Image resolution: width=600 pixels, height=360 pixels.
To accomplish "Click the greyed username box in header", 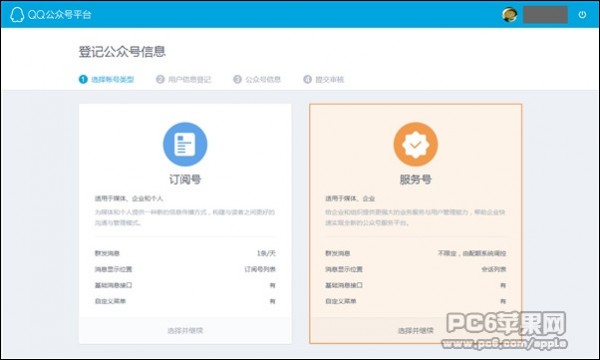I will pyautogui.click(x=545, y=15).
